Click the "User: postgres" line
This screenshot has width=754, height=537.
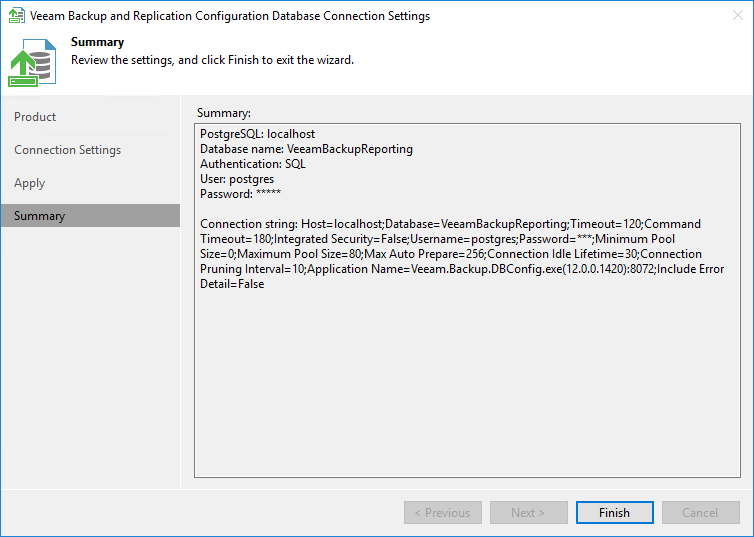pyautogui.click(x=237, y=179)
